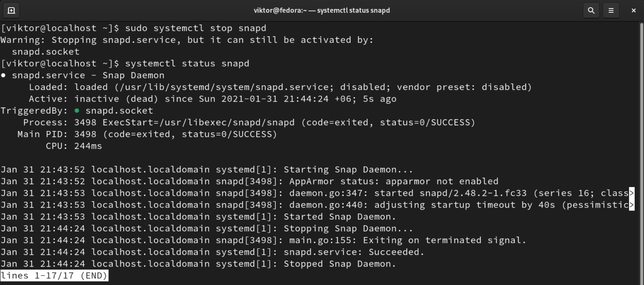Viewport: 644px width, 285px height.
Task: Click the white dot before snapd.service
Action: pyautogui.click(x=3, y=75)
